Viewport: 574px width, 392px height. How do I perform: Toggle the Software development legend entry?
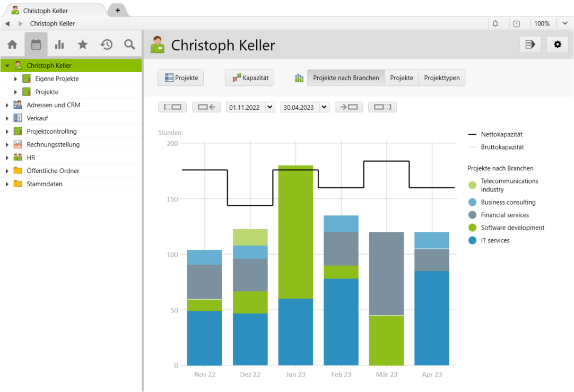click(512, 228)
